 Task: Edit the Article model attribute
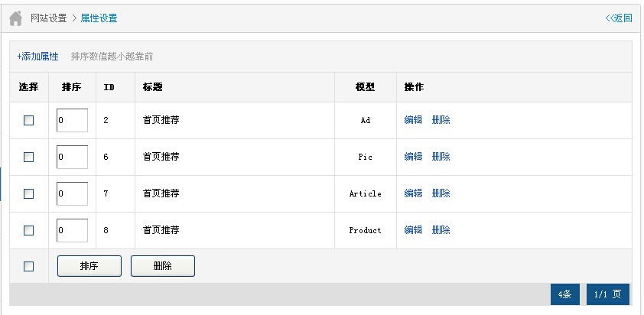click(413, 193)
